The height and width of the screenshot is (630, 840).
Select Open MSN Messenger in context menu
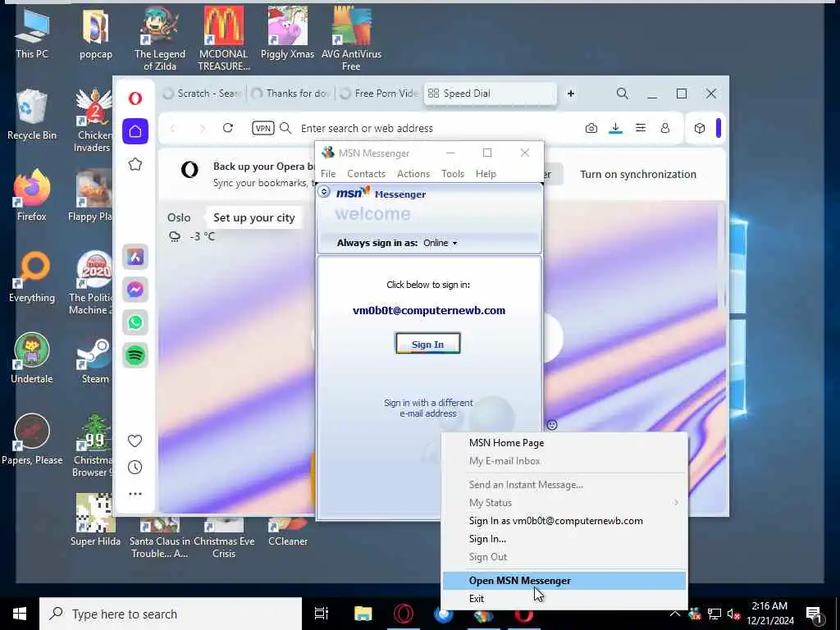click(x=564, y=580)
